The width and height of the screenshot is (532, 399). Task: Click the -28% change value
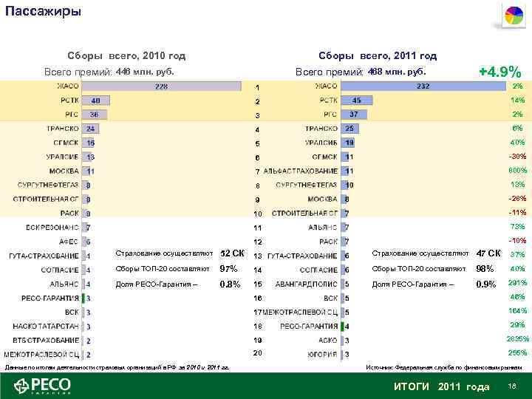[x=517, y=199]
